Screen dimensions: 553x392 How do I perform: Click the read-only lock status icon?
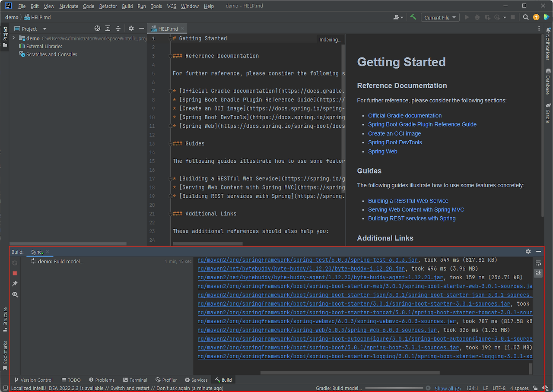pyautogui.click(x=535, y=388)
